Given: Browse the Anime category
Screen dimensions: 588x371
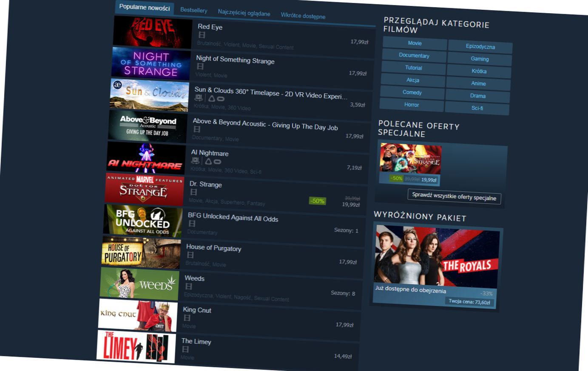Looking at the screenshot, I should click(x=478, y=83).
